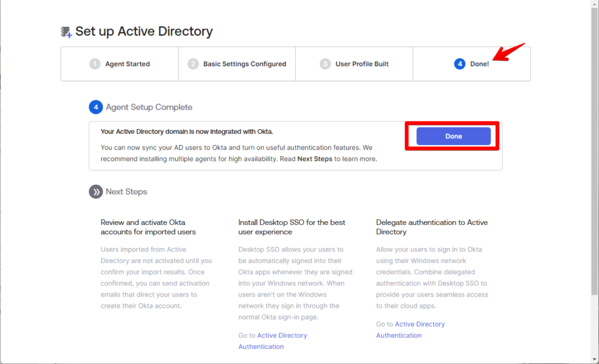This screenshot has width=599, height=364.
Task: Click the scrollbar down arrow icon
Action: click(x=593, y=359)
